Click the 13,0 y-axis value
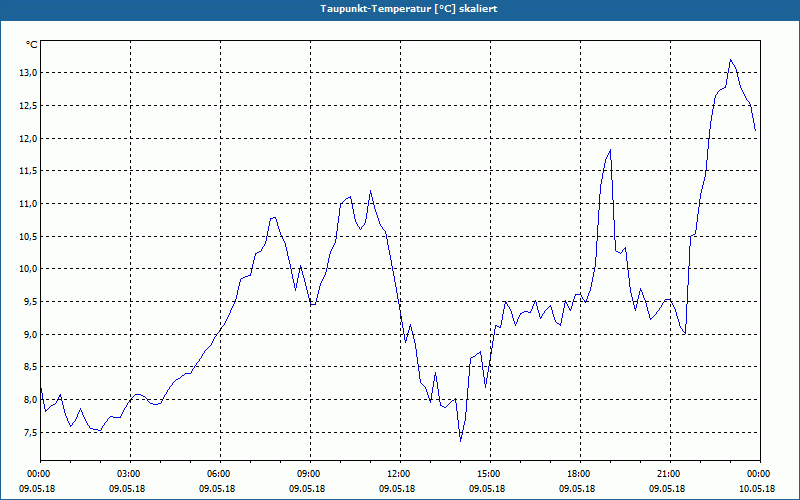Viewport: 800px width, 500px height. click(29, 73)
